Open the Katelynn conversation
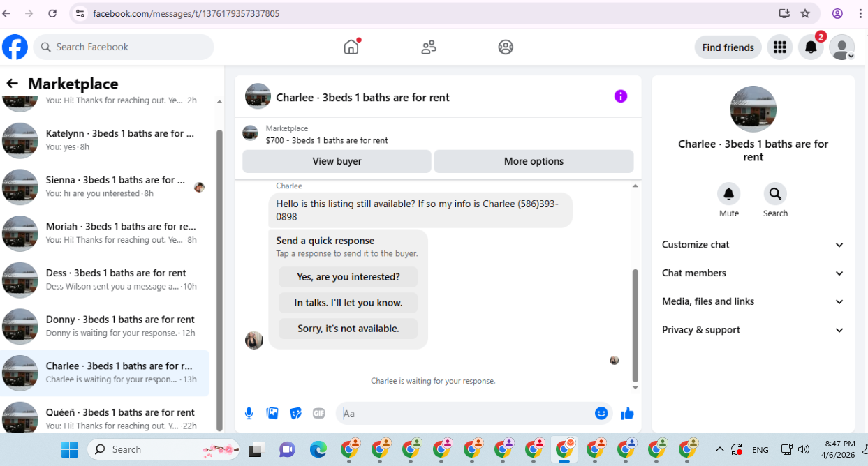The image size is (868, 466). click(x=105, y=140)
